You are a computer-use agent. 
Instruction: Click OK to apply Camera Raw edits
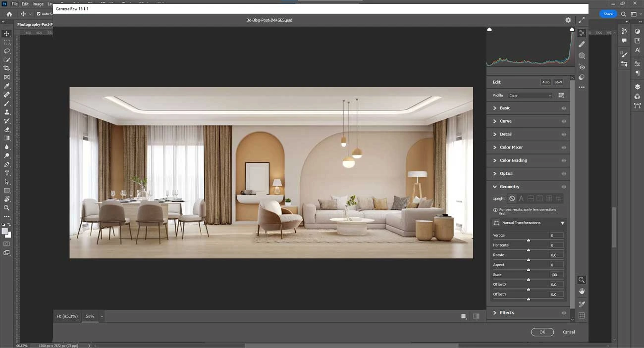coord(542,332)
